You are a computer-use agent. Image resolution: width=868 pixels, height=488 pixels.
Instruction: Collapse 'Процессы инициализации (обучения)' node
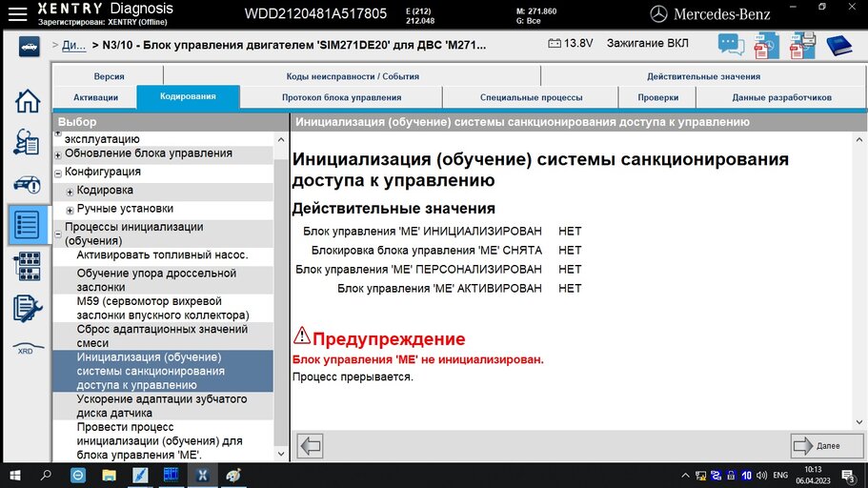pos(58,234)
